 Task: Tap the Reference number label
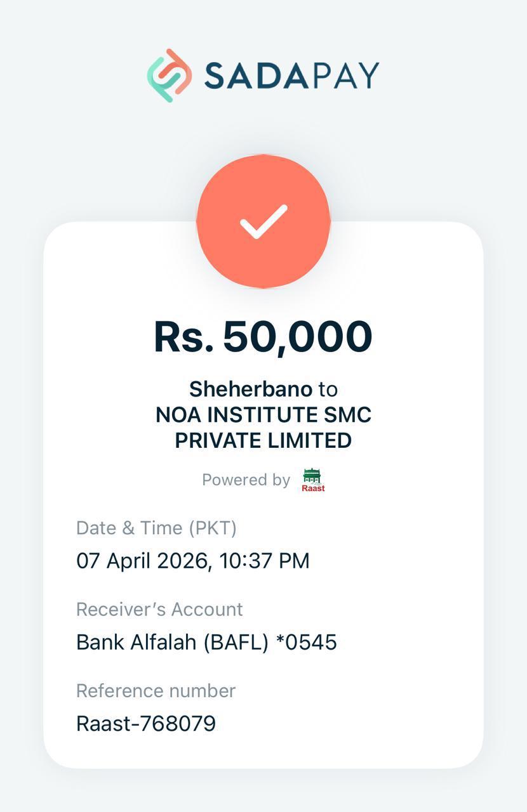pyautogui.click(x=156, y=690)
